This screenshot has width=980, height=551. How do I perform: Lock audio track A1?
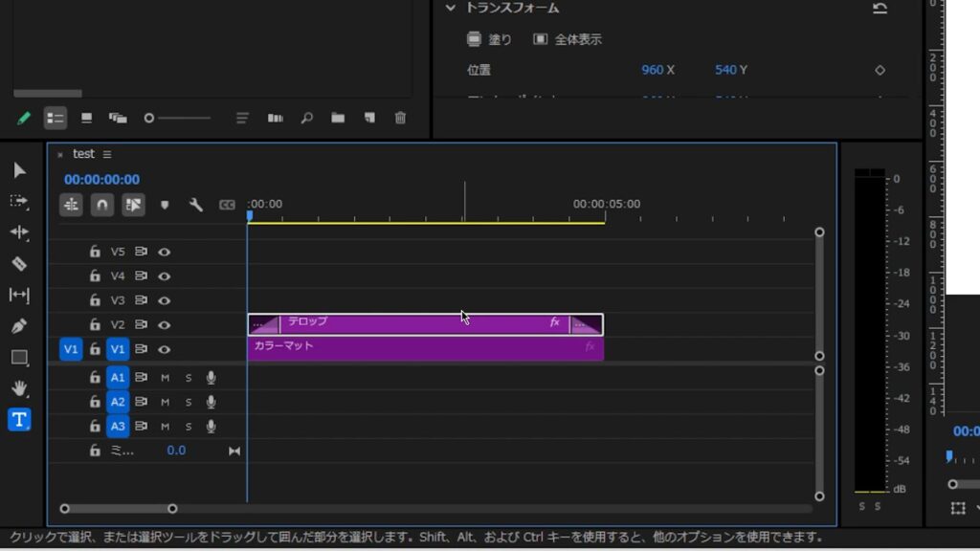click(x=95, y=377)
